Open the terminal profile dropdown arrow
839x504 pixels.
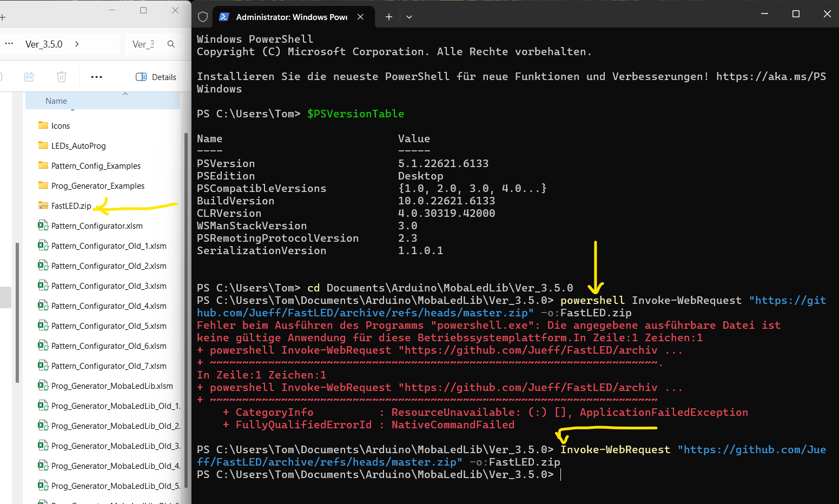click(409, 17)
